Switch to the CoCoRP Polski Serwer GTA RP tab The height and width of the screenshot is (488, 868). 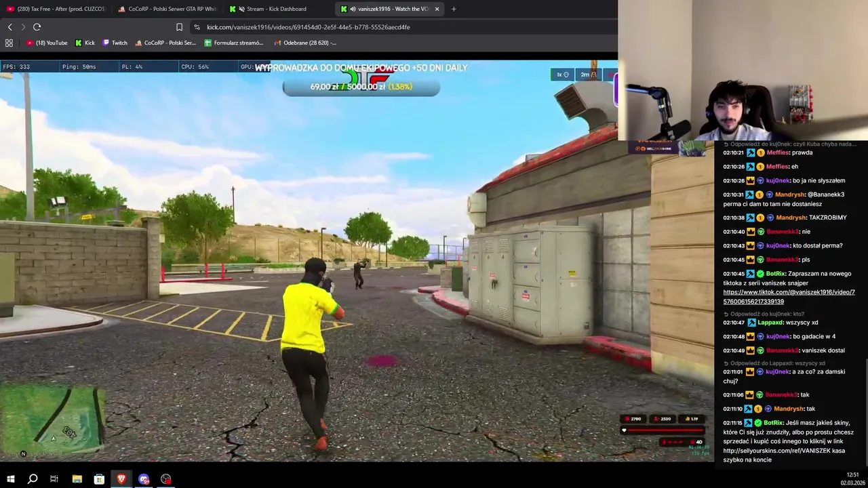[167, 9]
